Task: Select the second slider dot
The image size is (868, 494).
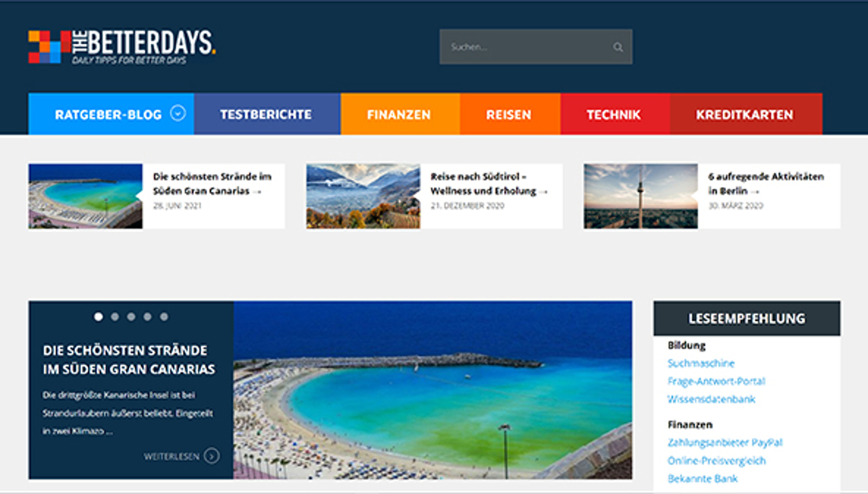Action: (x=115, y=317)
